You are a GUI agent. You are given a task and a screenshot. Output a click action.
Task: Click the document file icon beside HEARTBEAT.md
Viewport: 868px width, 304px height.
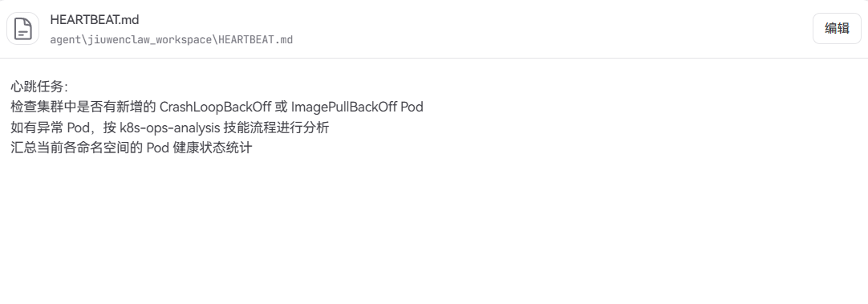(x=22, y=28)
